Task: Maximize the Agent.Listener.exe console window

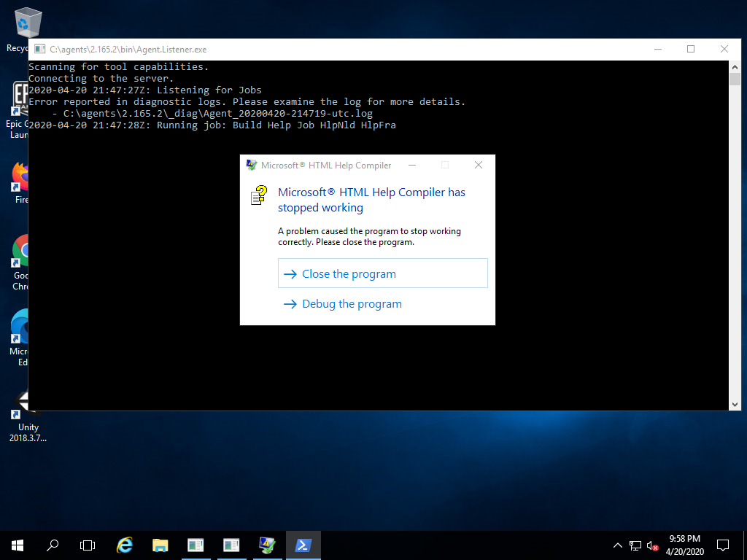Action: point(691,49)
